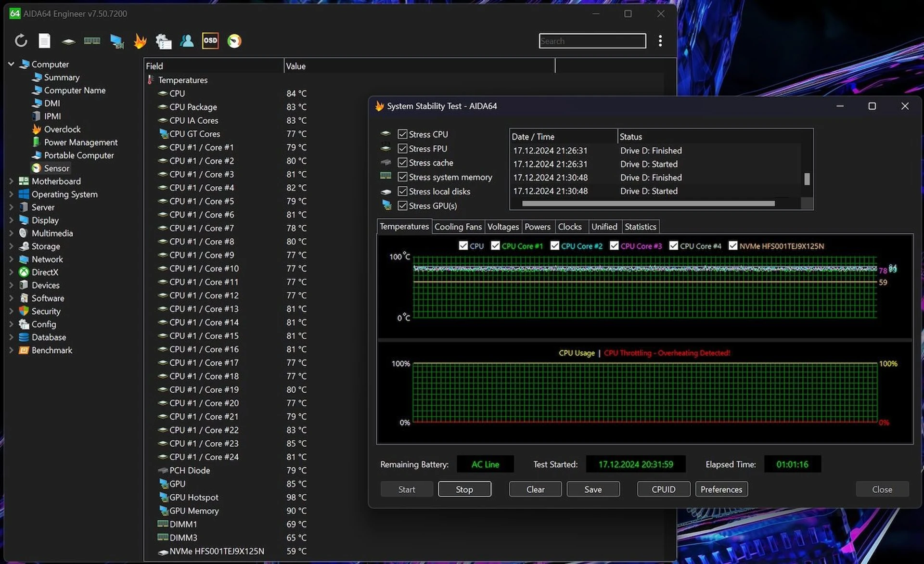Open the CPUID panel
Viewport: 924px width, 564px height.
(x=663, y=489)
